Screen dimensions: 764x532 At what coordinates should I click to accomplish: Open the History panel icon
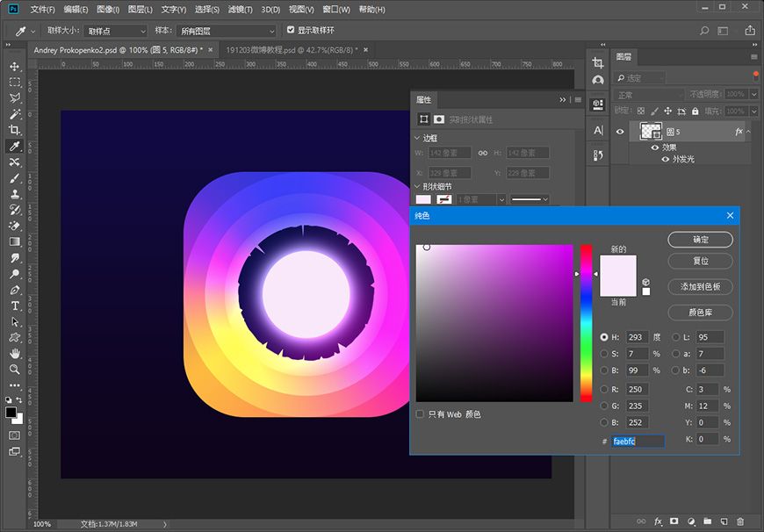click(598, 155)
